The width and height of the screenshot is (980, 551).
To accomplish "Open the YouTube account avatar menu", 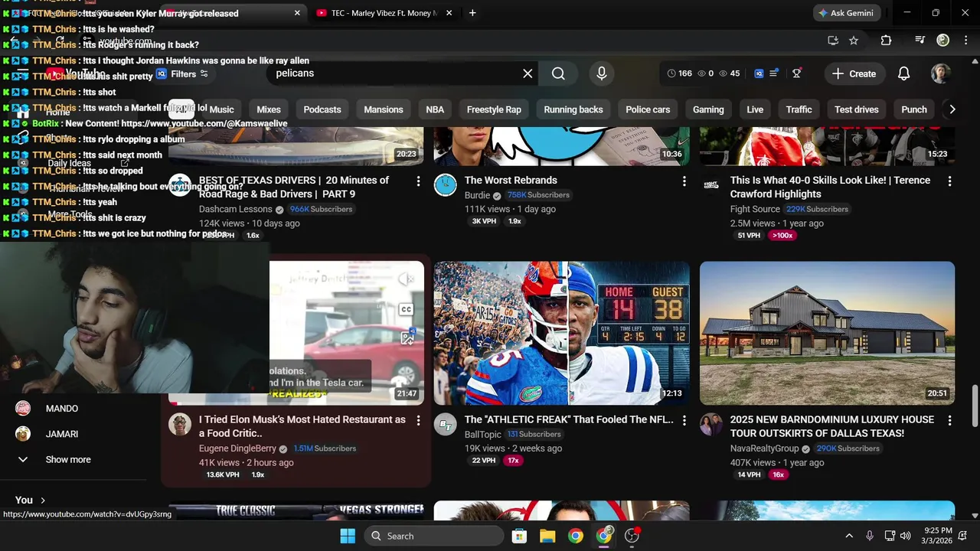I will pos(940,73).
